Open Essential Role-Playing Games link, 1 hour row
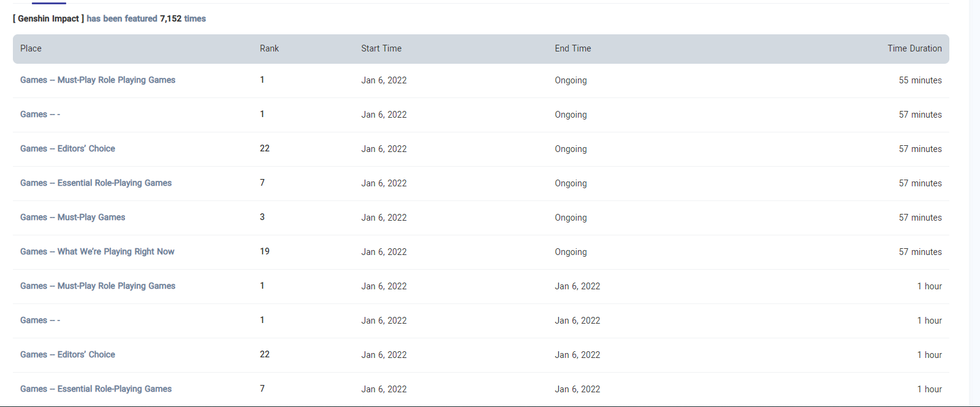Viewport: 980px width, 407px height. pyautogui.click(x=96, y=389)
